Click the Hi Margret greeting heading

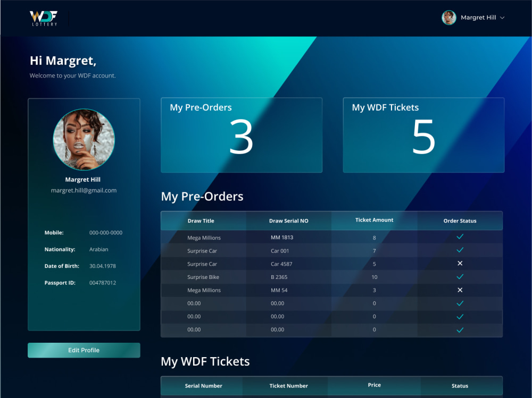[x=63, y=61]
